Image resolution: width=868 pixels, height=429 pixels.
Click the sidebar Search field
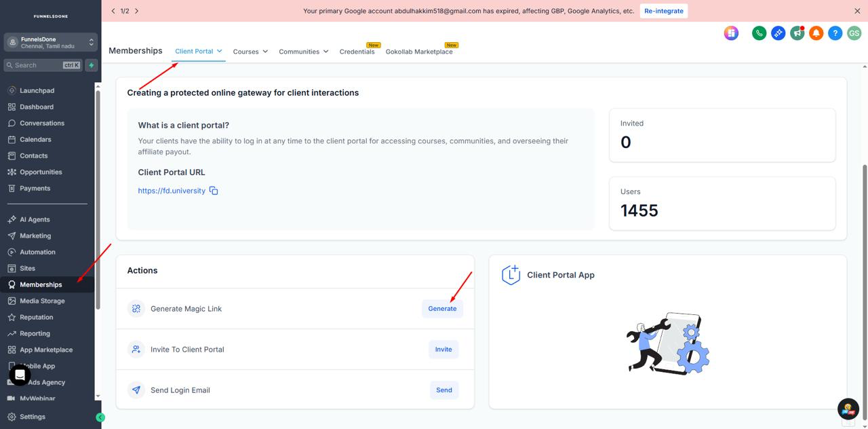[43, 65]
